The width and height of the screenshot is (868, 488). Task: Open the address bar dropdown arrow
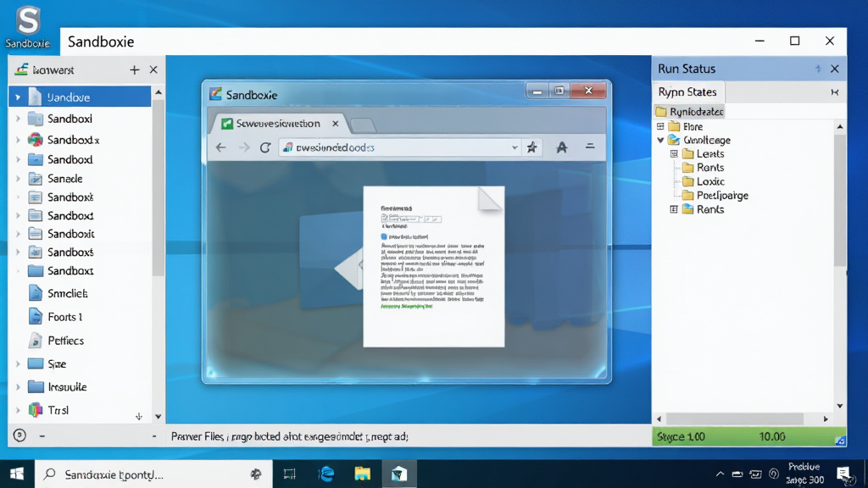(x=515, y=147)
